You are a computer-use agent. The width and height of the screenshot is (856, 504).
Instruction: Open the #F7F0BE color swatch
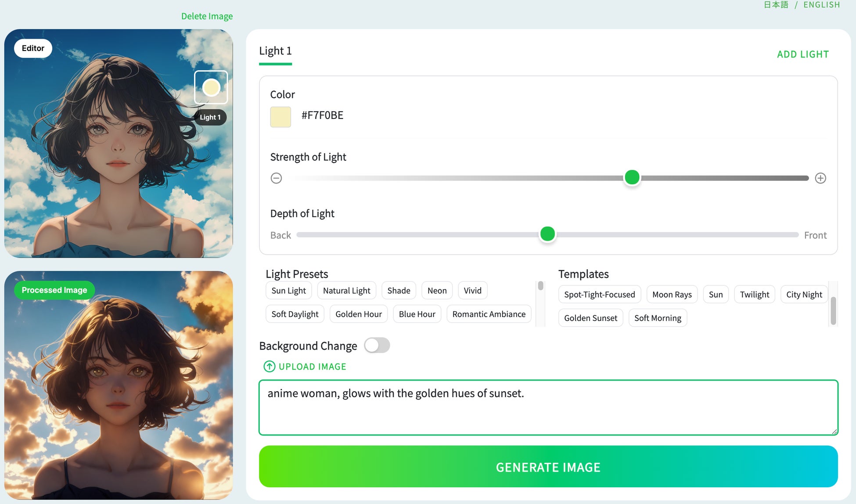281,117
